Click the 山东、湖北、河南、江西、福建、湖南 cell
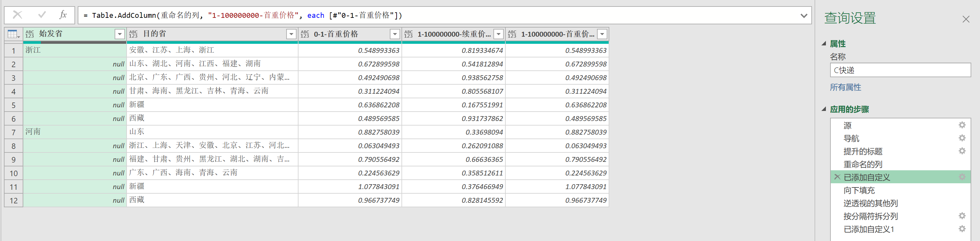The image size is (980, 241). 212,64
